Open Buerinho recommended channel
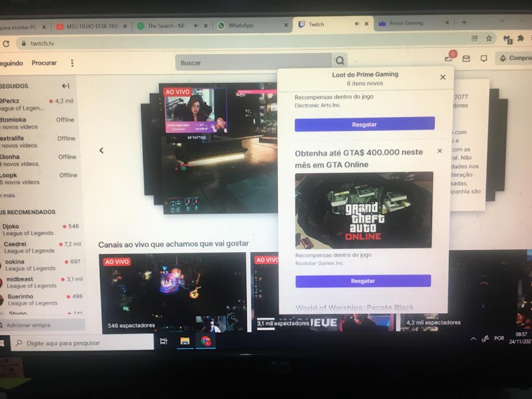The image size is (532, 399). (41, 300)
